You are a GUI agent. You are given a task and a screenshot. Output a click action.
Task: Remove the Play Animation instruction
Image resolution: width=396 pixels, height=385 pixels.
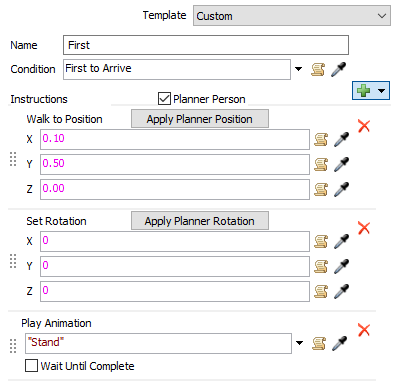[364, 330]
